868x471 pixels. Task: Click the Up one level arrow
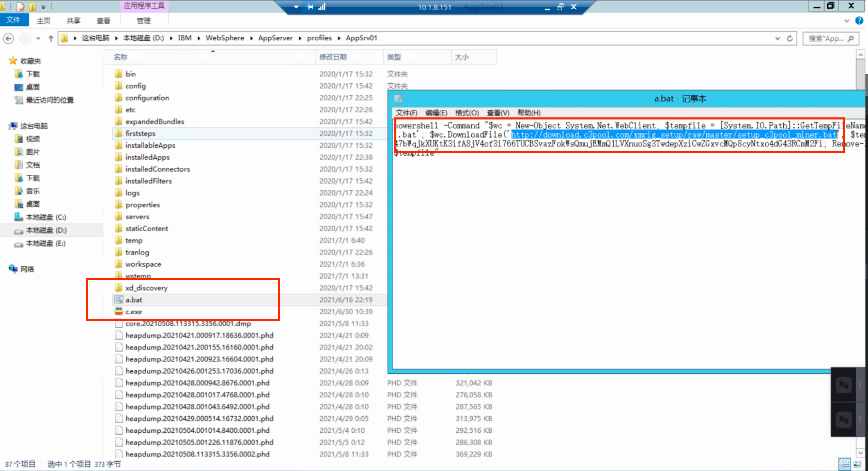click(51, 38)
